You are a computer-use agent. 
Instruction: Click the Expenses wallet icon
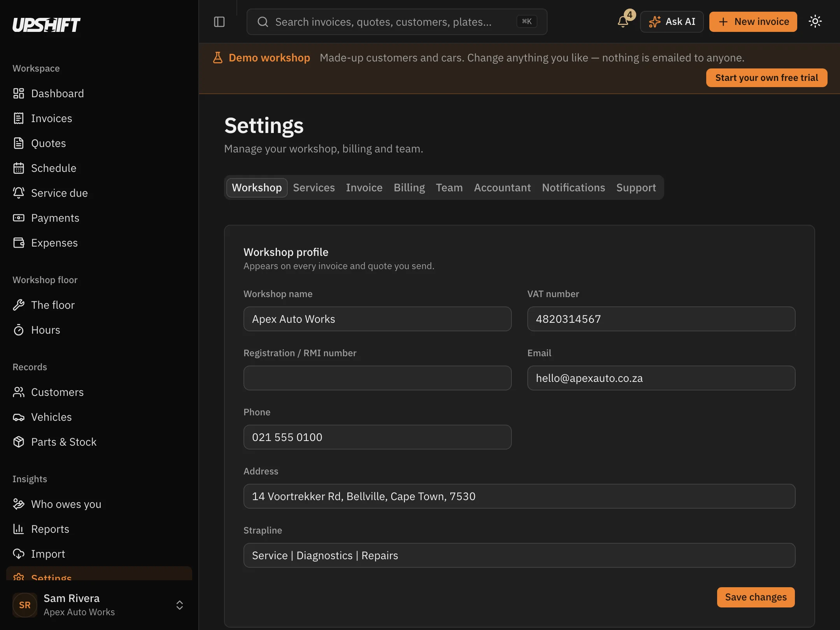pos(19,243)
